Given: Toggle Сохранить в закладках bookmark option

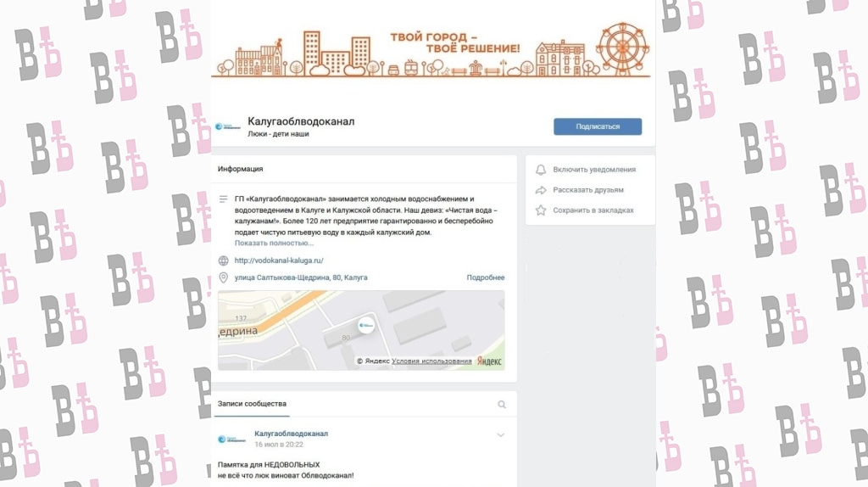Looking at the screenshot, I should (x=593, y=210).
